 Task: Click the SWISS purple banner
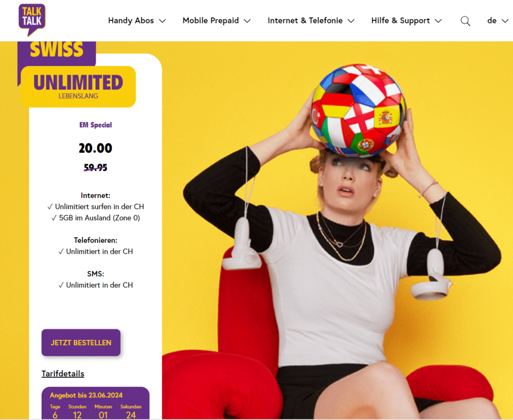point(57,52)
